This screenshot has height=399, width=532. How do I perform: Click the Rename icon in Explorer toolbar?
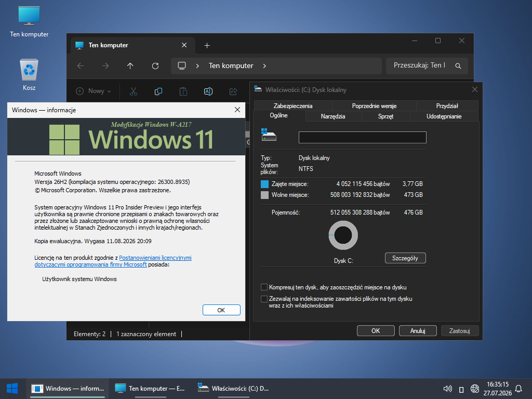208,91
